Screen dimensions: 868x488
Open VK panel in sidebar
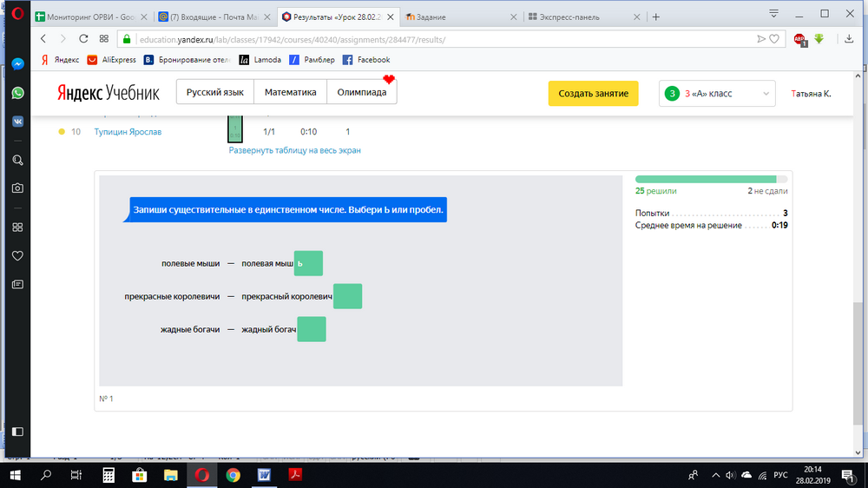(17, 122)
